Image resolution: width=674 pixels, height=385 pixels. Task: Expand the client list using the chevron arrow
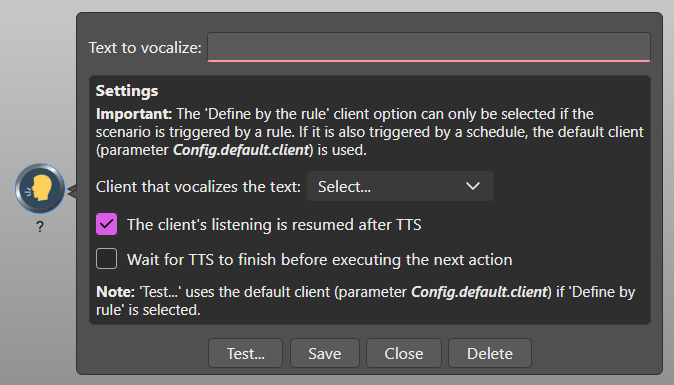(x=473, y=186)
